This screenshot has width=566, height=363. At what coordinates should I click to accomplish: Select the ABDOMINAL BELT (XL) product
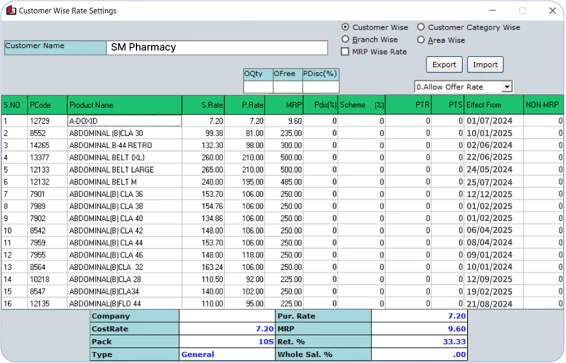coord(125,157)
